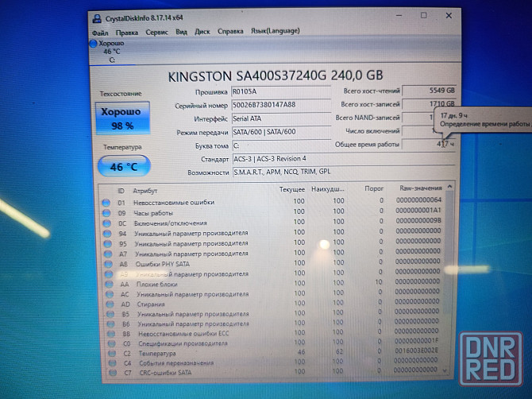The image size is (532, 399).
Task: Click the Порог column header
Action: pyautogui.click(x=374, y=188)
